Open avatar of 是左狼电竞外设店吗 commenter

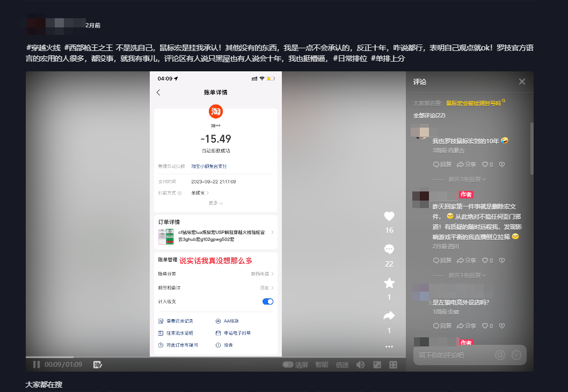(420, 292)
